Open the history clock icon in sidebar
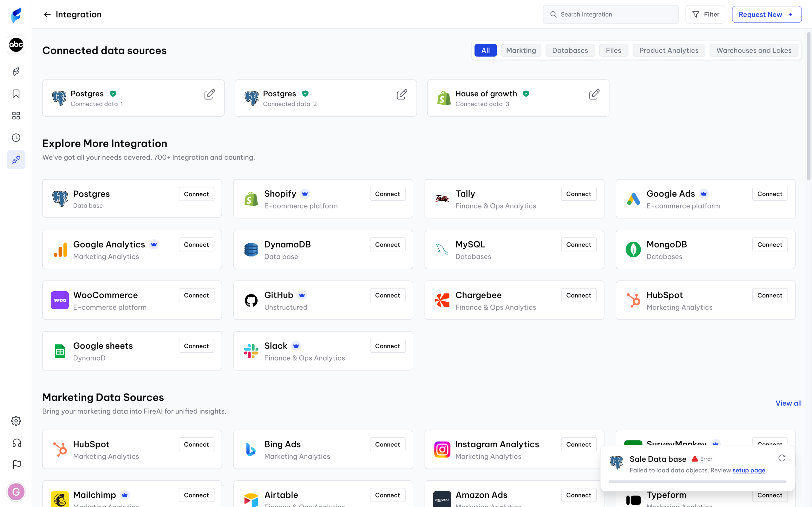This screenshot has width=812, height=507. (x=16, y=138)
